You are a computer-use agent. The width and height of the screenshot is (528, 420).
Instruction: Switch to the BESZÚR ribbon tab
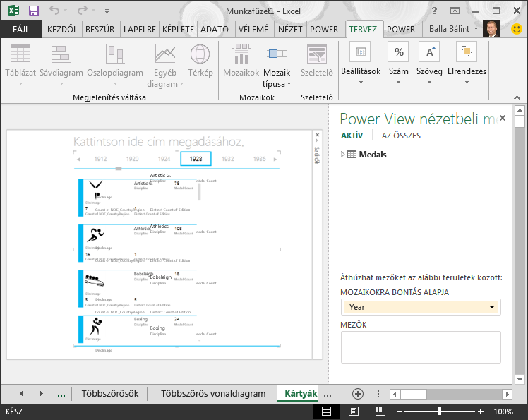(100, 30)
